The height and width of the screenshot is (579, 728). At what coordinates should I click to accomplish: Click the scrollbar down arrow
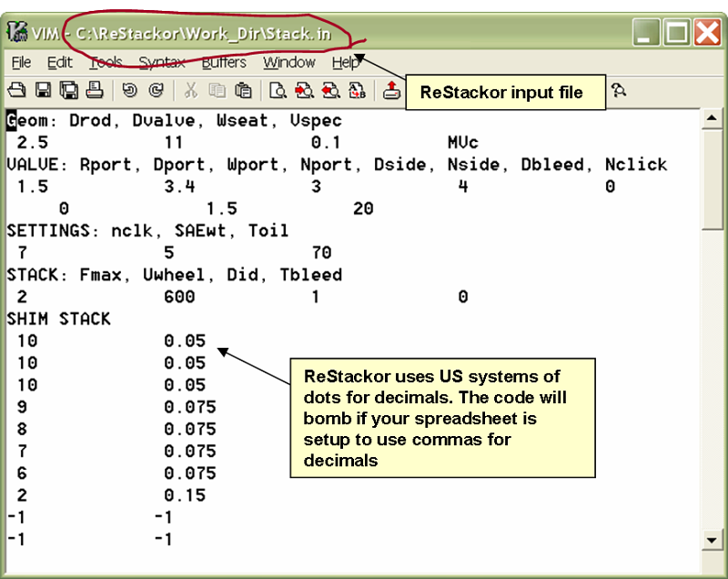(x=712, y=540)
